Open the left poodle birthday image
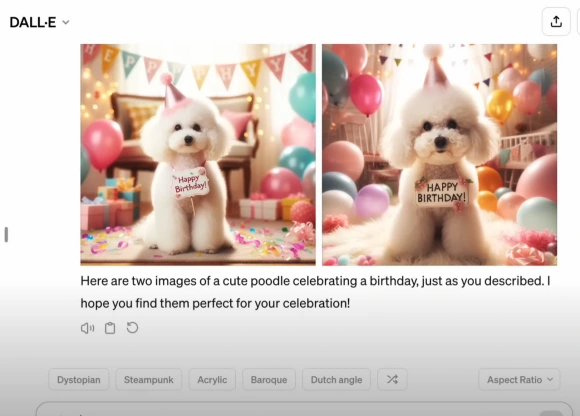 [198, 155]
